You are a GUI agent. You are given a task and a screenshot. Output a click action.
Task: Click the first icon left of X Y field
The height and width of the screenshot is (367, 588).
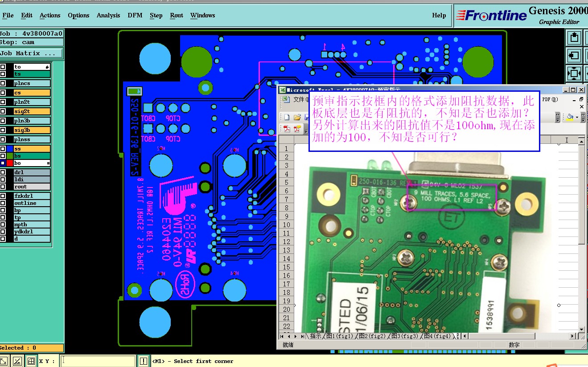pos(4,361)
